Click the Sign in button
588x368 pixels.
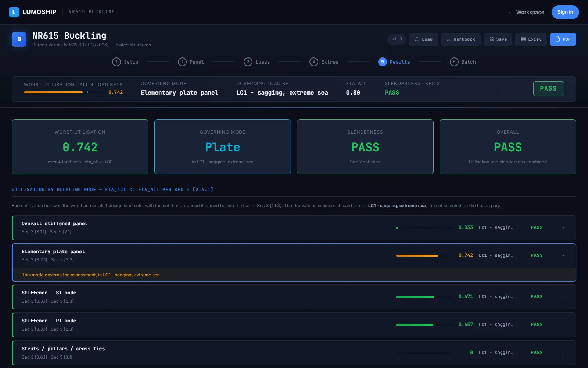[565, 12]
